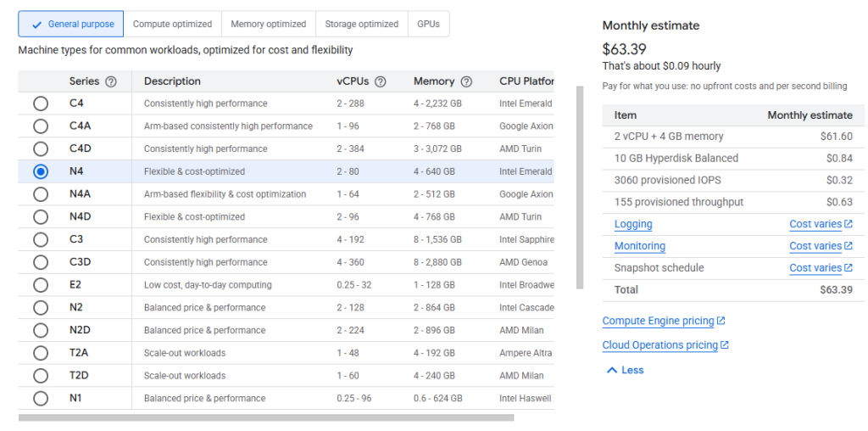Open the Monitoring link

coord(639,246)
